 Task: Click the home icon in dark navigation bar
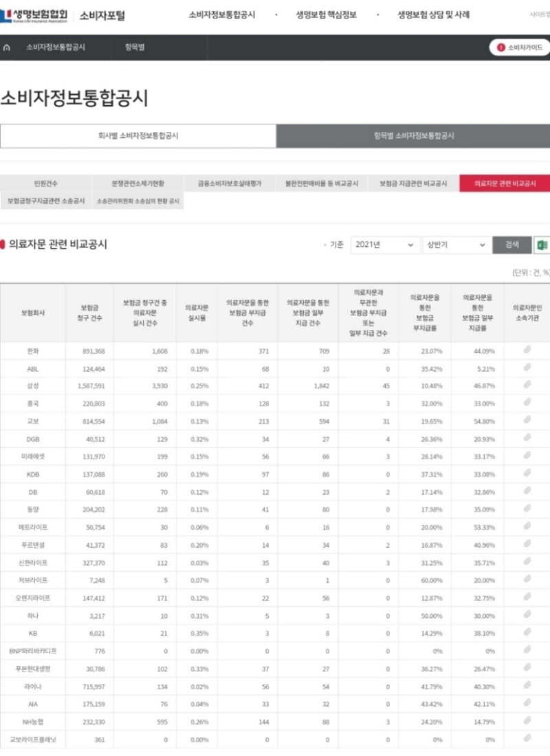point(7,47)
